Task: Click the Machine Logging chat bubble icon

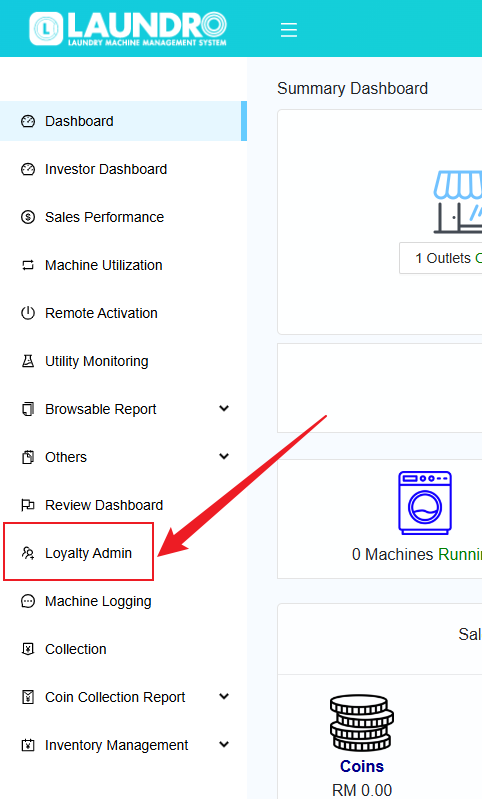Action: click(x=28, y=601)
